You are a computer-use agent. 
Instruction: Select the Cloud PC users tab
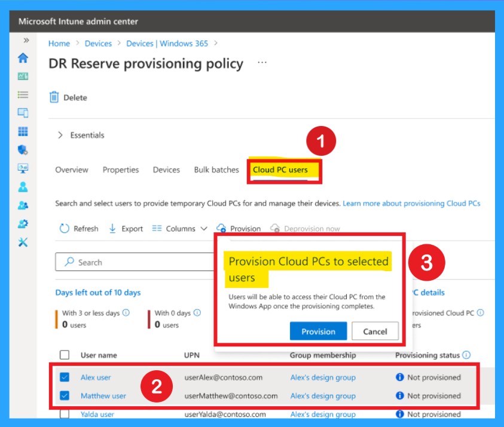[280, 170]
